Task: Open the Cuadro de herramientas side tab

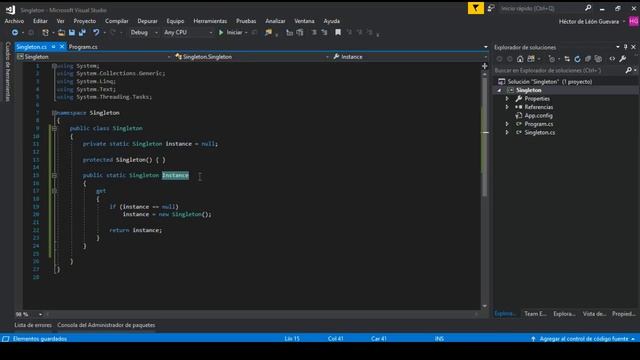Action: [x=8, y=71]
